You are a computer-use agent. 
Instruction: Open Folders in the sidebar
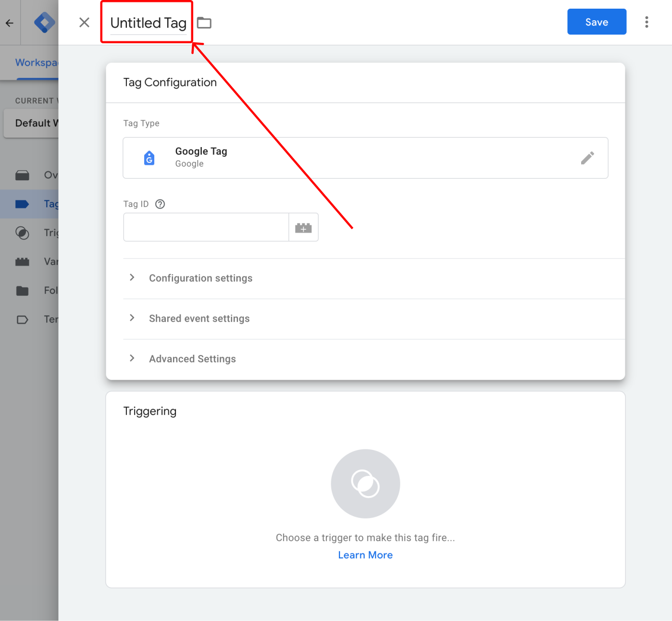pos(29,290)
